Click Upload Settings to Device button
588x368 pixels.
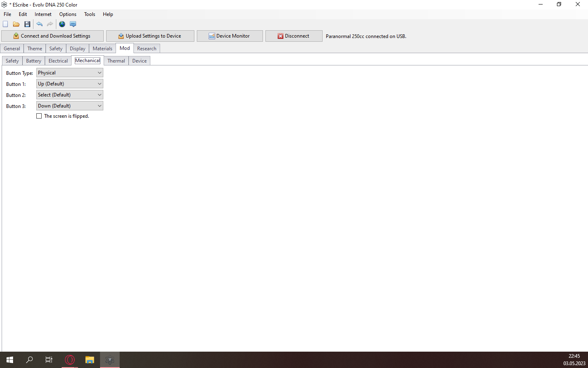(x=150, y=36)
